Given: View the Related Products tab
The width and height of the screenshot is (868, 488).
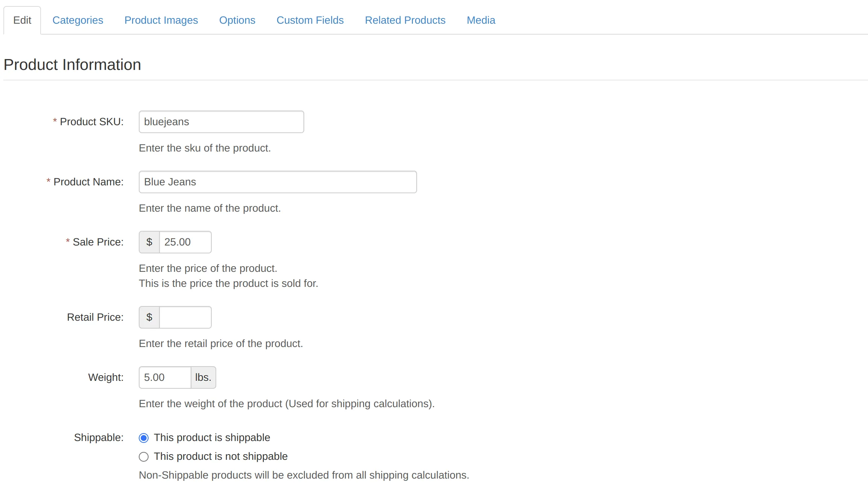Looking at the screenshot, I should click(x=405, y=20).
